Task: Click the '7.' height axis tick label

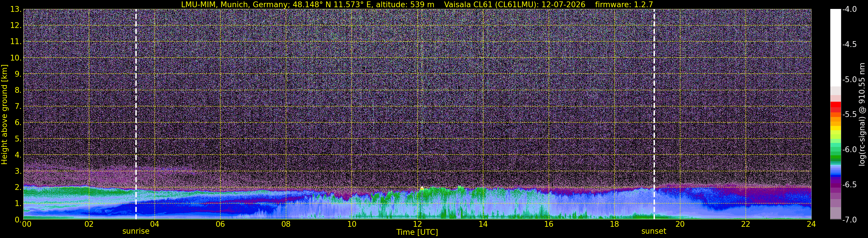Action: (18, 106)
